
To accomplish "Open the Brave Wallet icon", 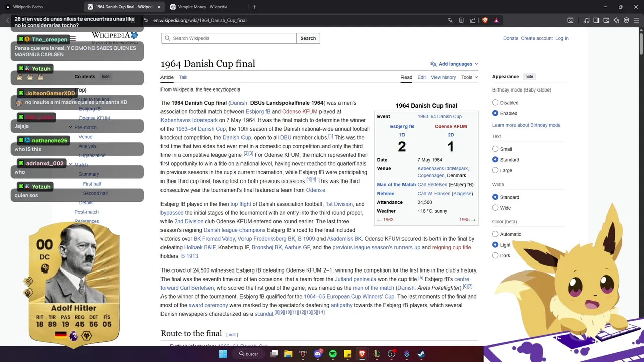I will tap(606, 20).
